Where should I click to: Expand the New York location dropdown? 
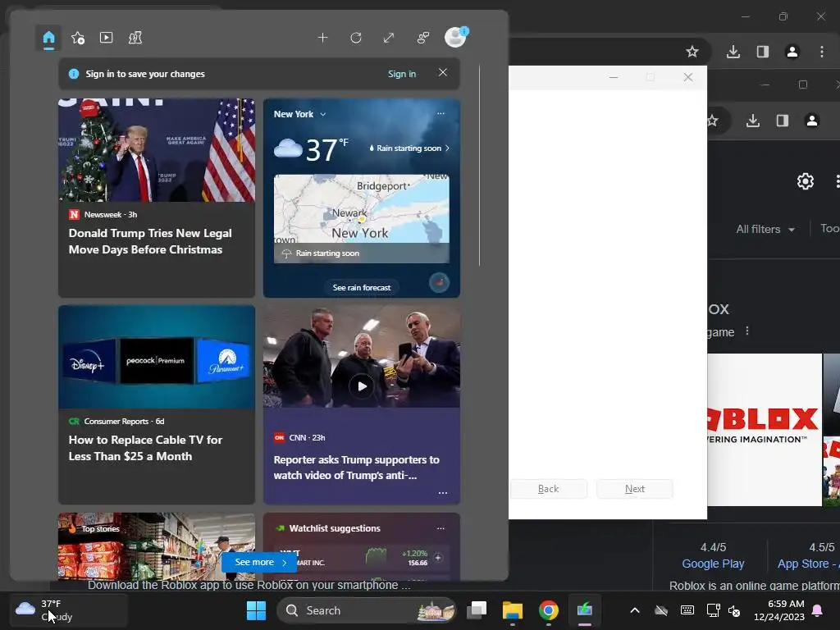point(300,114)
